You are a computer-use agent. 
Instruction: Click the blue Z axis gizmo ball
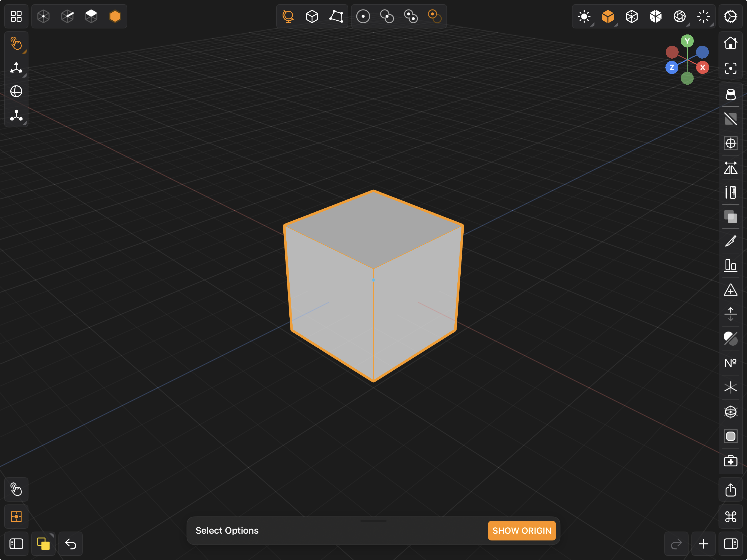click(672, 68)
